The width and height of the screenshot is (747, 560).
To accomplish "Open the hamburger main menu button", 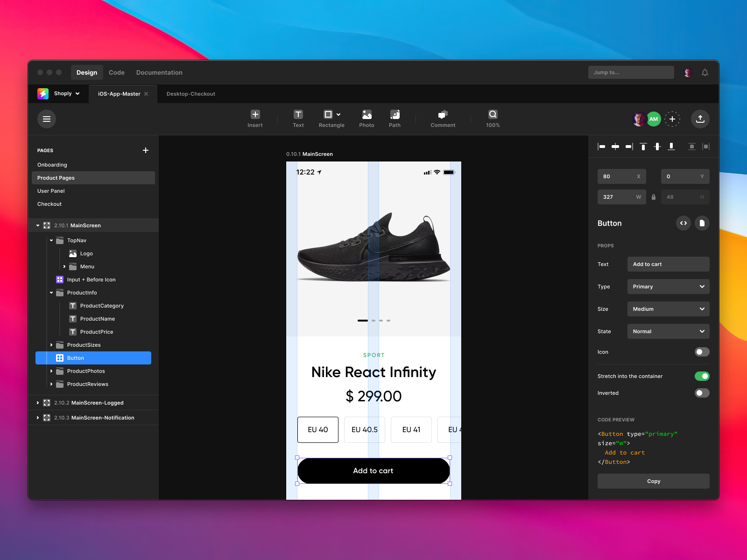I will (47, 119).
